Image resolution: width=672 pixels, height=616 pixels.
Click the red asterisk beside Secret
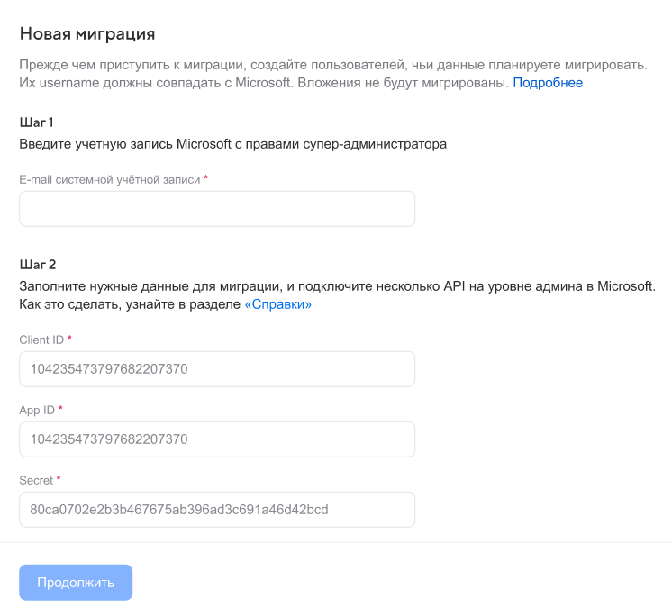tap(59, 479)
